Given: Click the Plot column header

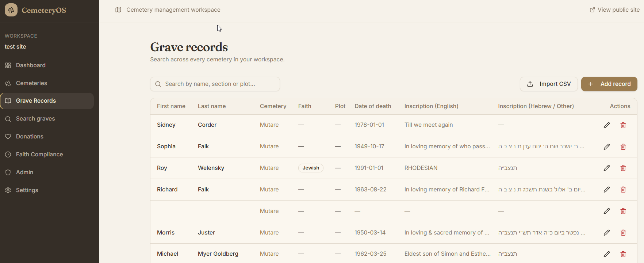Looking at the screenshot, I should click(x=340, y=106).
